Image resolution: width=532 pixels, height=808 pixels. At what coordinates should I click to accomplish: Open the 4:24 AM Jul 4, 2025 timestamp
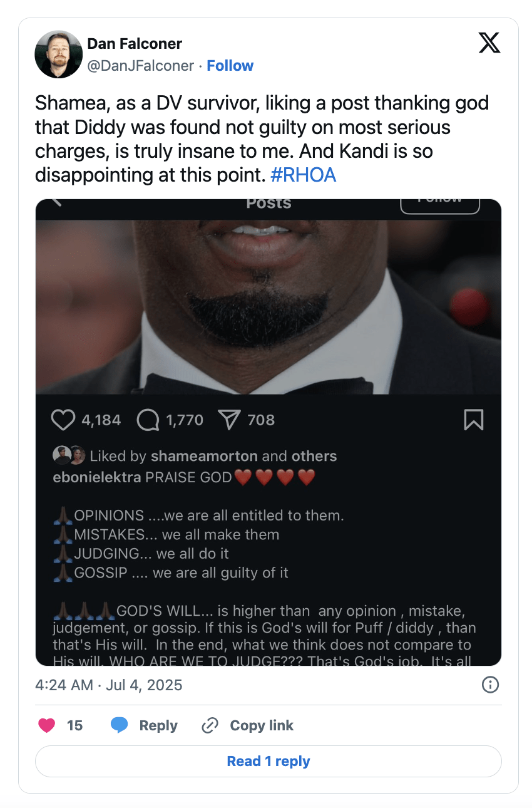(x=109, y=685)
